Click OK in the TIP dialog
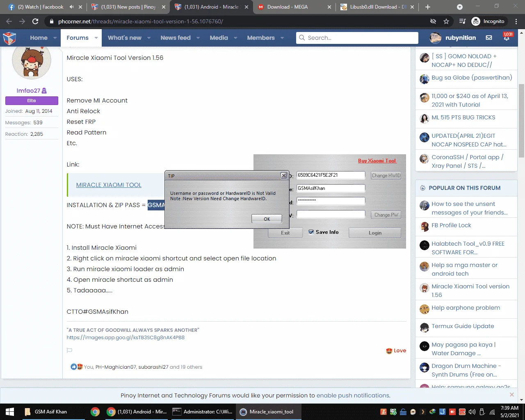 pyautogui.click(x=267, y=219)
